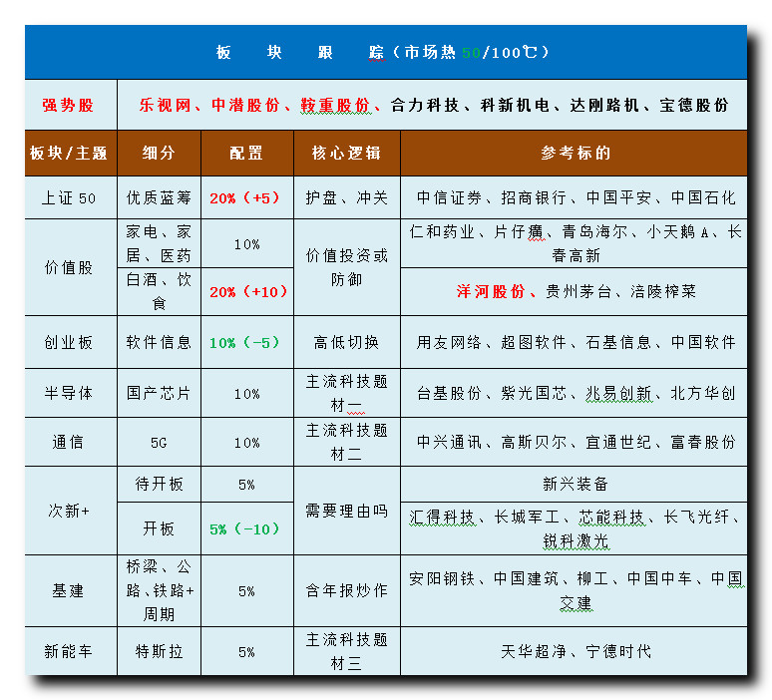The width and height of the screenshot is (772, 700).
Task: Select the 特斯拉 subcategory cell
Action: tap(158, 651)
